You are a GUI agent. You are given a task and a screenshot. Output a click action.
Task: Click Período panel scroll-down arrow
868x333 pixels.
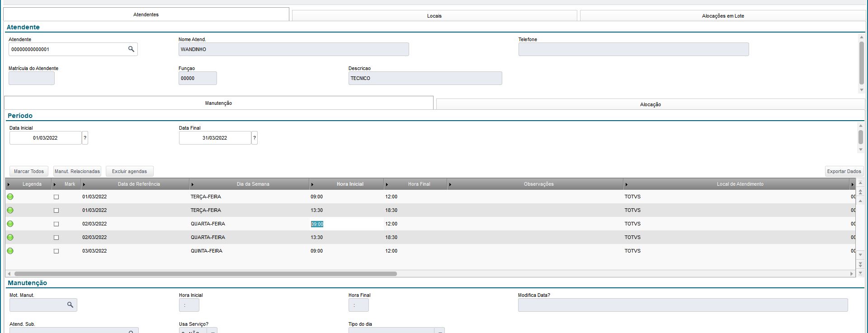[861, 150]
